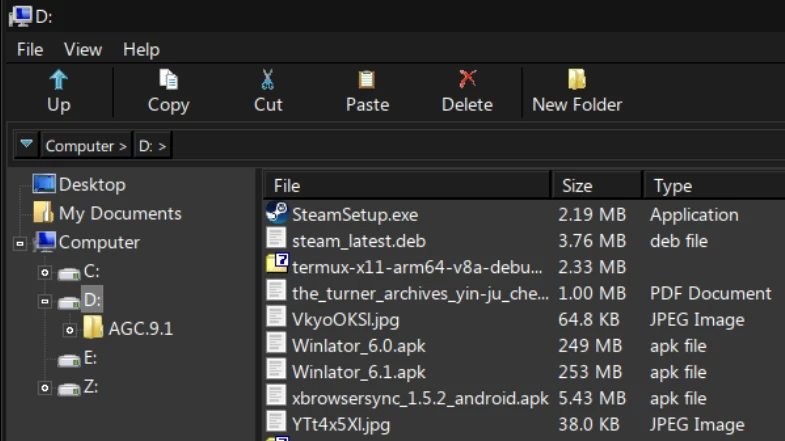Click the Up arrow toolbar icon
The width and height of the screenshot is (785, 441).
pos(59,80)
